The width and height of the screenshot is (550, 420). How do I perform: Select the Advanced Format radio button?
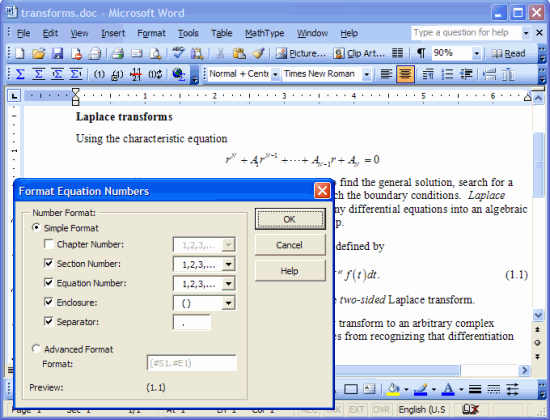36,349
